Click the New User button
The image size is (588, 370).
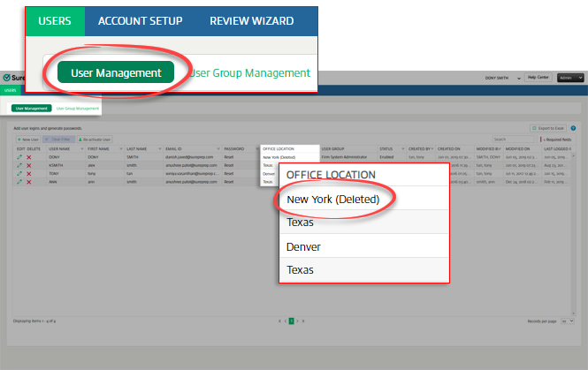click(x=27, y=139)
